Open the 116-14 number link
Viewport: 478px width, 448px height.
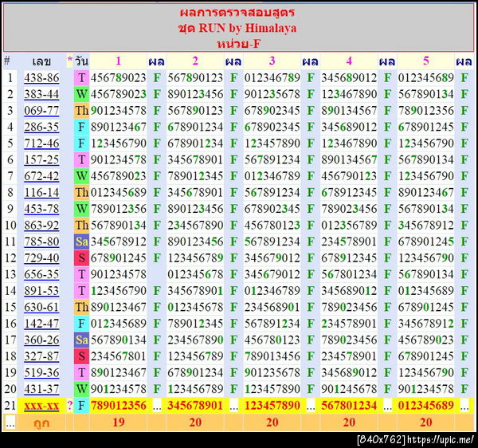[x=41, y=193]
